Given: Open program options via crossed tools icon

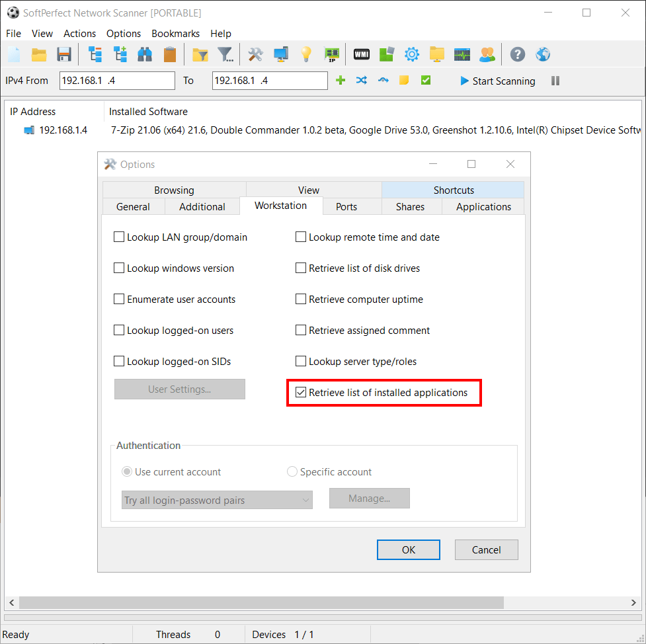Looking at the screenshot, I should click(255, 54).
